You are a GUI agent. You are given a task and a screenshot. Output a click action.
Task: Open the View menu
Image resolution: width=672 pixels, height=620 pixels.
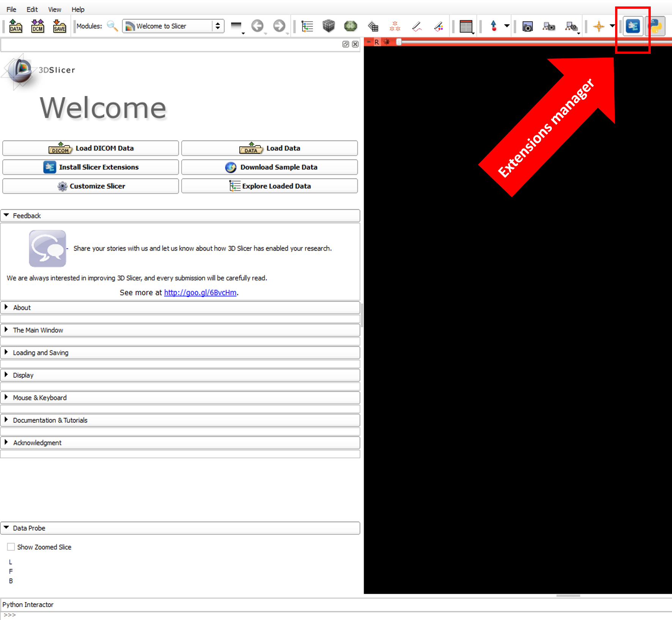coord(55,9)
